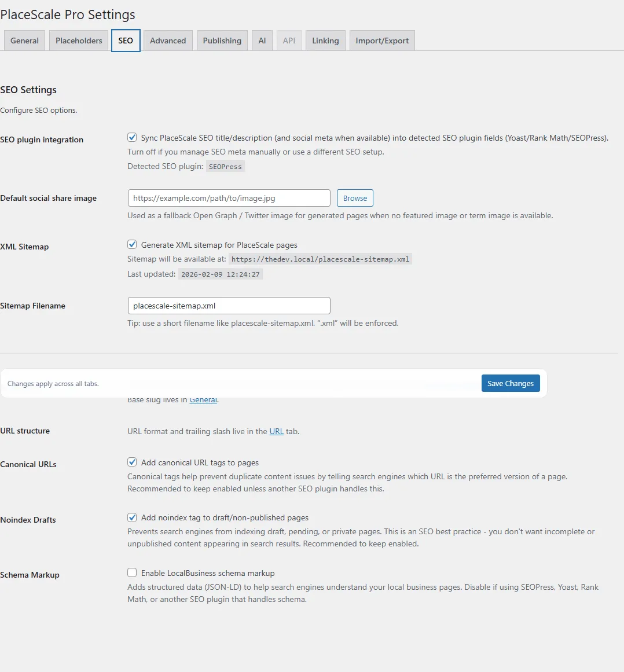This screenshot has height=672, width=624.
Task: Switch to the General settings tab
Action: click(x=24, y=40)
